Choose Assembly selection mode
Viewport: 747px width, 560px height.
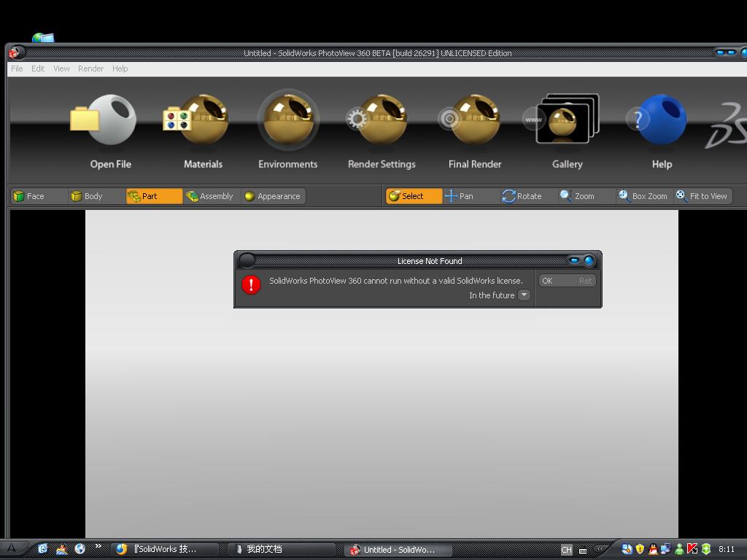pos(212,196)
